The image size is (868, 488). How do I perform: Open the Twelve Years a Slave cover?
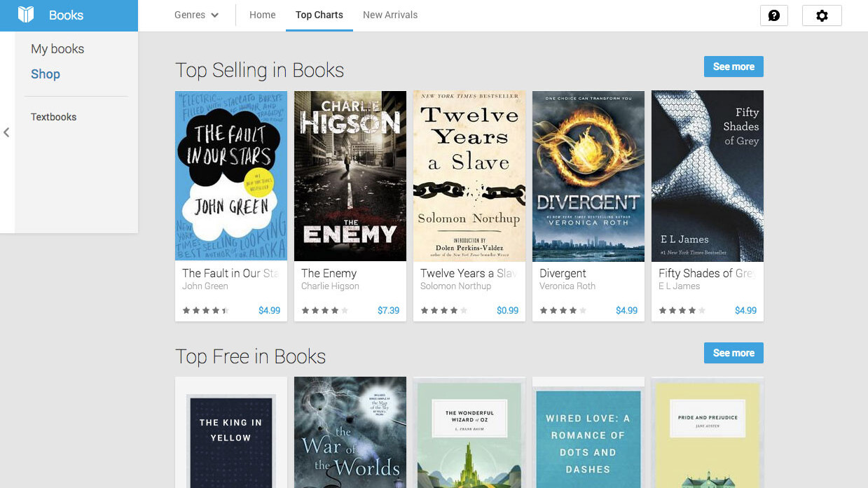(x=469, y=176)
